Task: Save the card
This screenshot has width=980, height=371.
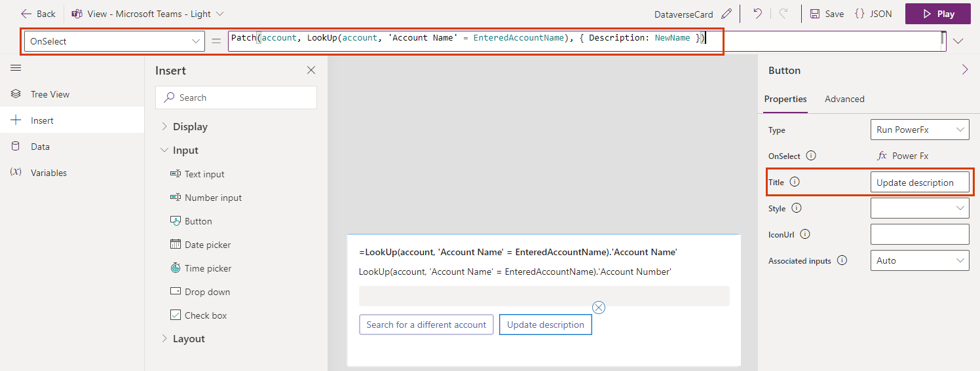Action: (827, 14)
